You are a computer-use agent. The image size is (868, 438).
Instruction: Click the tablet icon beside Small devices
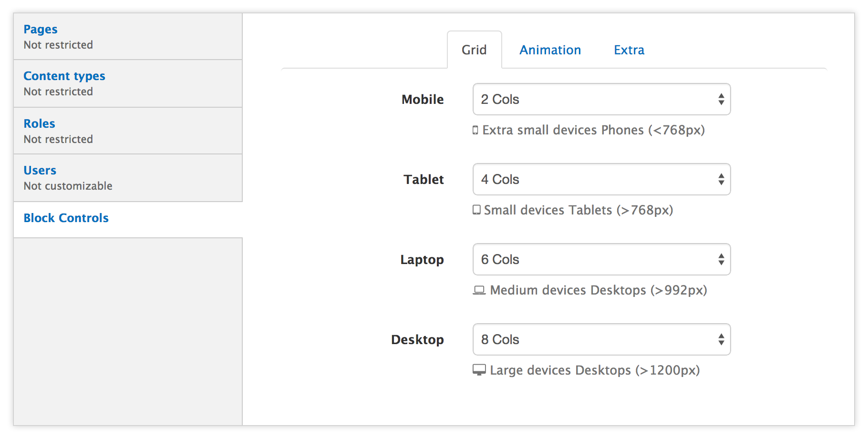[476, 210]
